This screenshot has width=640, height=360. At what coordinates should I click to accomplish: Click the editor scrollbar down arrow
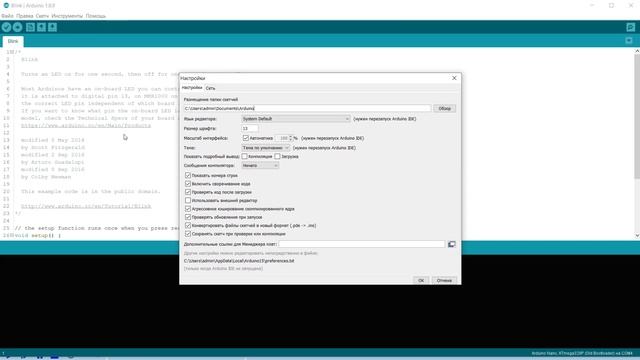637,236
